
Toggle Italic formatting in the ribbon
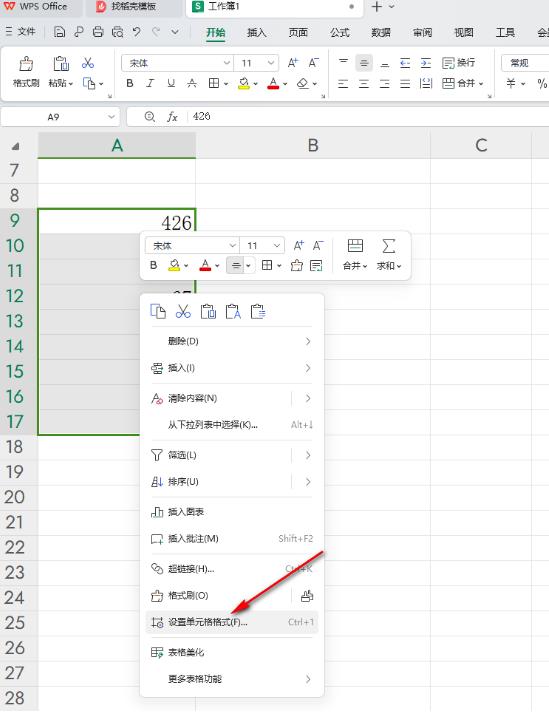coord(150,83)
